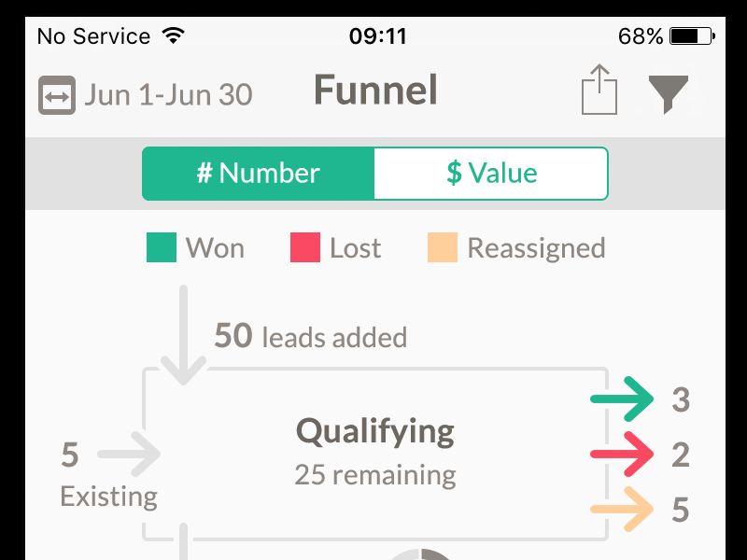Click the date range arrows icon
747x560 pixels.
56,93
